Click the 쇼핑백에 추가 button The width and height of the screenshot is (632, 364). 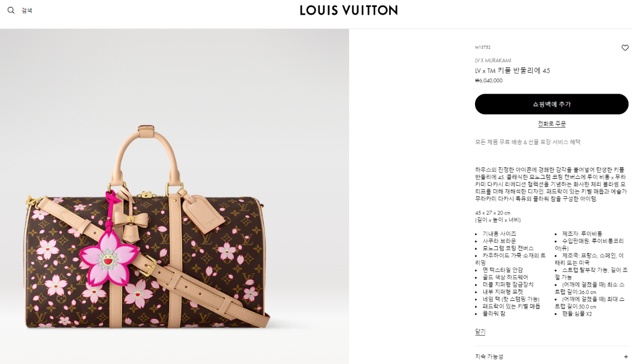tap(551, 104)
